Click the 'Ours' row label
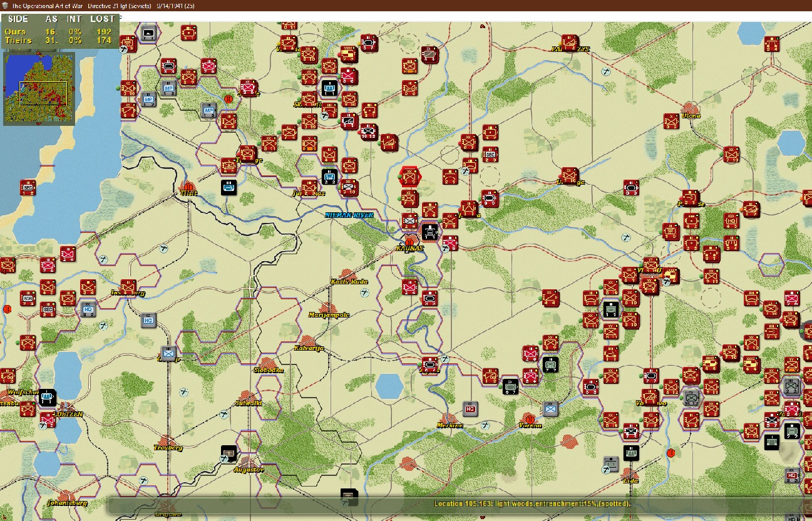This screenshot has width=812, height=521. click(x=15, y=31)
